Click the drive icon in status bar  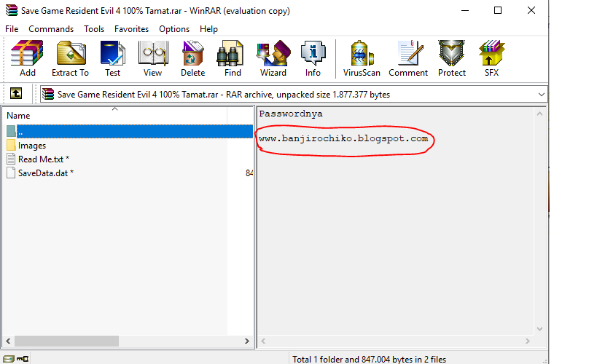coord(8,359)
